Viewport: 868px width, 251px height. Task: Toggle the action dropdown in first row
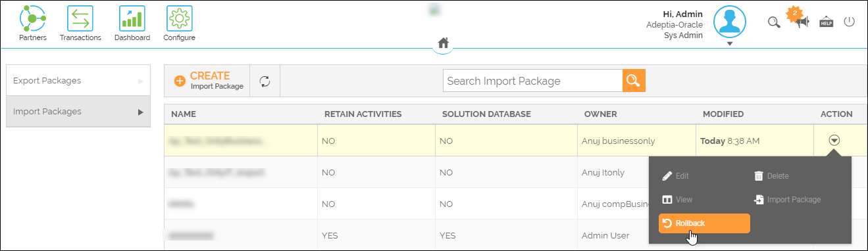tap(834, 140)
